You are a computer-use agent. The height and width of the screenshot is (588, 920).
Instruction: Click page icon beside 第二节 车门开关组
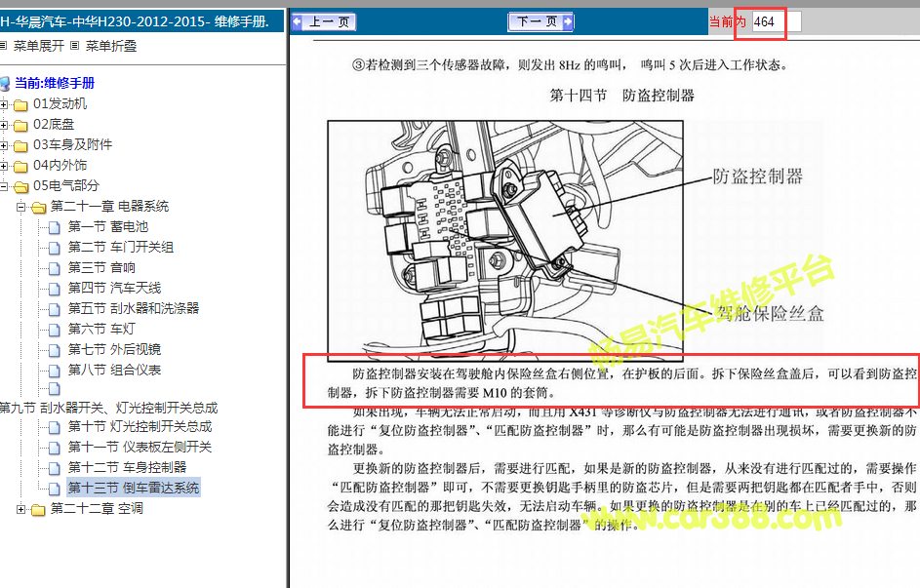click(54, 248)
